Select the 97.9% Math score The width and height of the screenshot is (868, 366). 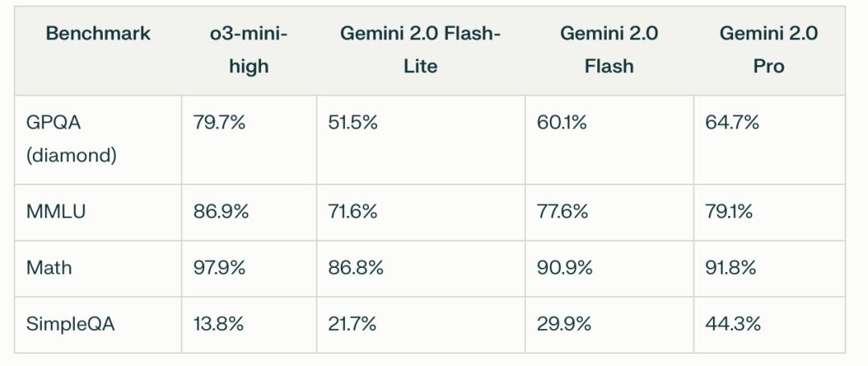[x=219, y=268]
